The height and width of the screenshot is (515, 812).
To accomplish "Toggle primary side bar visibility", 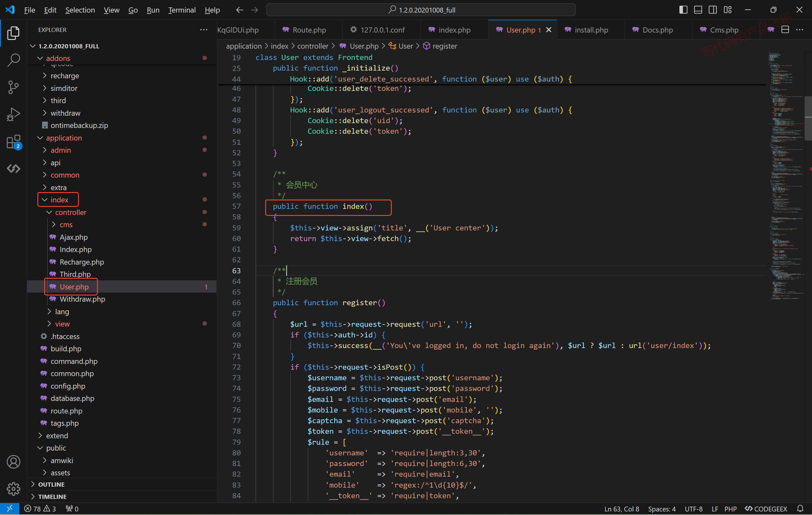I will point(683,10).
